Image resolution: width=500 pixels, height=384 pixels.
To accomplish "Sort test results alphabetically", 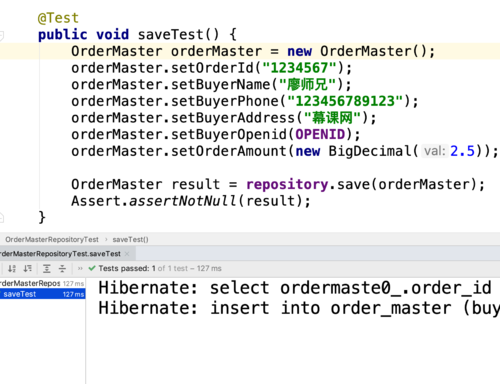I will pos(12,269).
